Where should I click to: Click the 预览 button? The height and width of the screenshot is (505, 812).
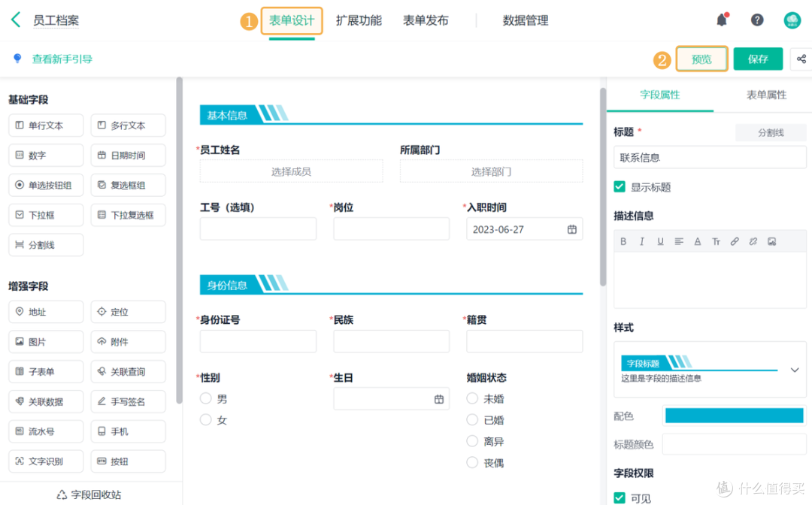click(701, 59)
